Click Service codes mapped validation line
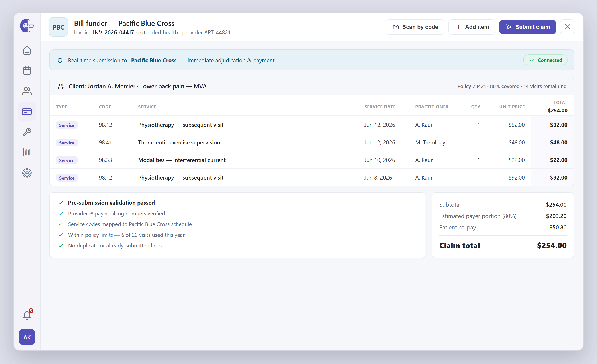 [130, 224]
